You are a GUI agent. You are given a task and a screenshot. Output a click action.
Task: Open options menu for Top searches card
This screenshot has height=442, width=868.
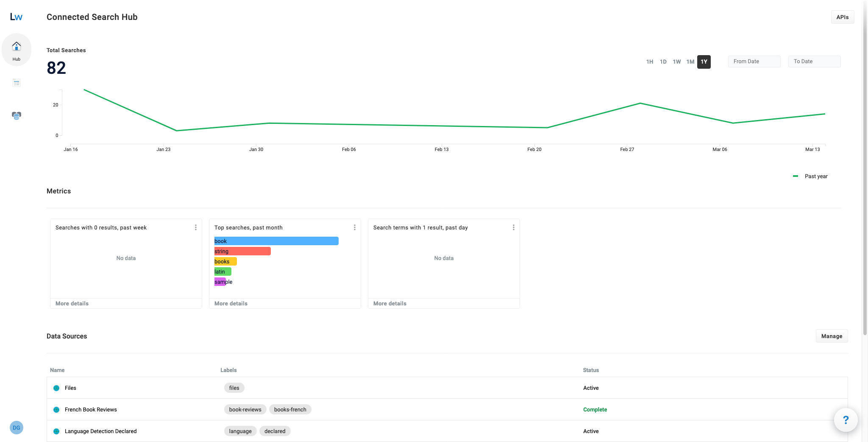355,228
